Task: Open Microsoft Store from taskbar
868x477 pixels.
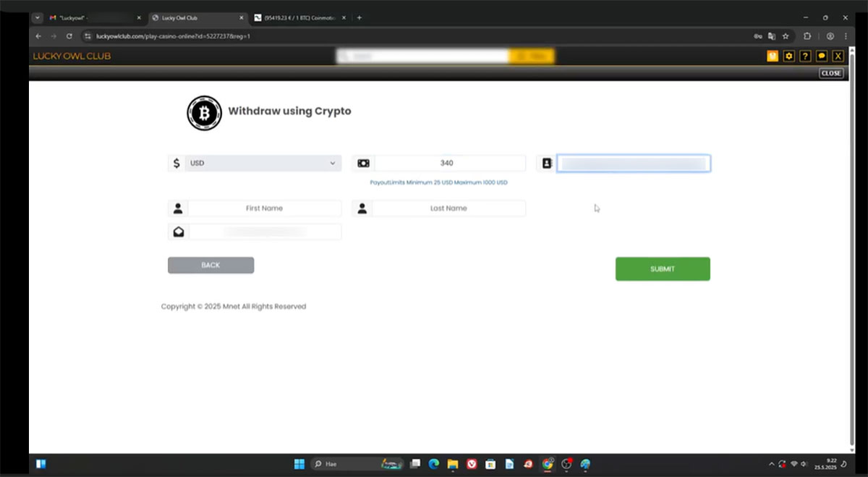Action: 490,464
